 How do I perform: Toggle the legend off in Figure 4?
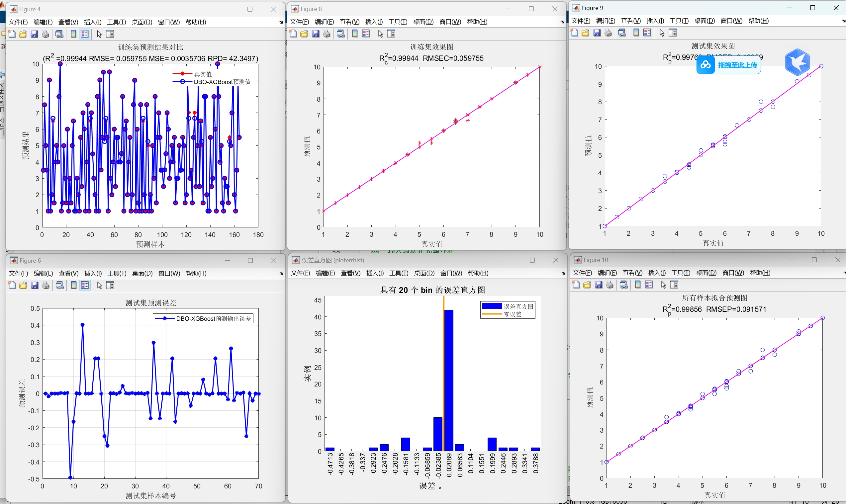pyautogui.click(x=84, y=34)
